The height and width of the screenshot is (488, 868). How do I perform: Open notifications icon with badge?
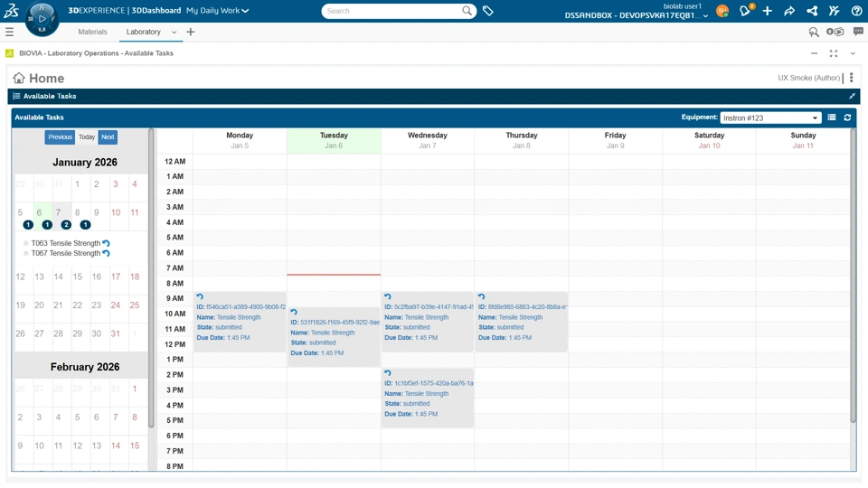(x=746, y=11)
